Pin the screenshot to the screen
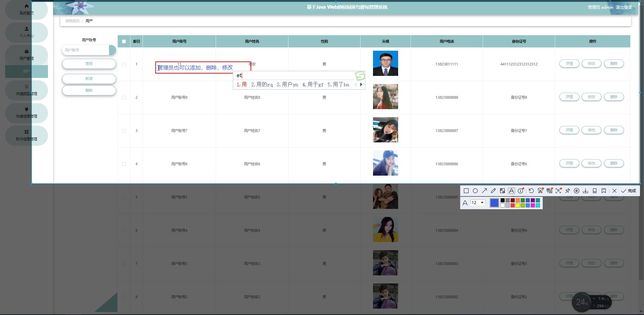The image size is (644, 315). click(568, 191)
